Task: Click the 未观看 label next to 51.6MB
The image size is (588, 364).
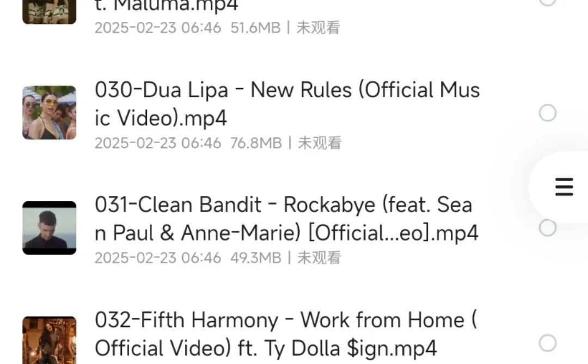Action: click(318, 28)
